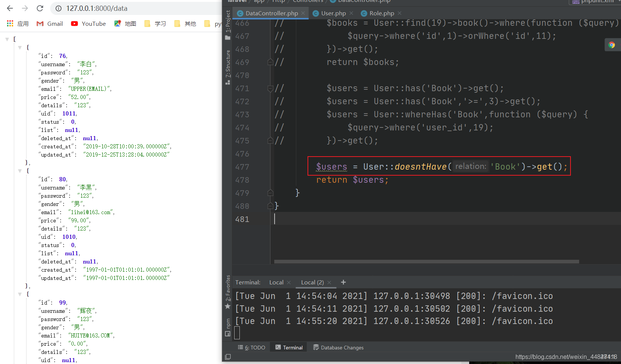This screenshot has height=364, width=621.
Task: Open the Project tool window
Action: coord(227,25)
